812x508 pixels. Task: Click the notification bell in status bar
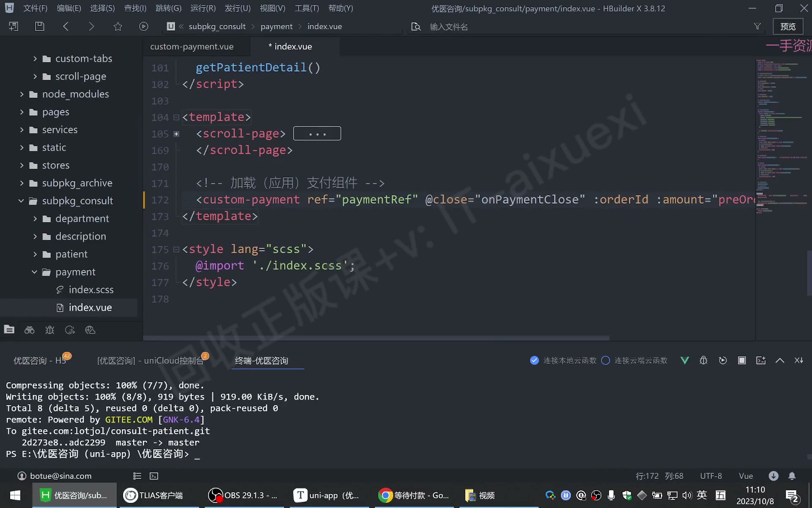pyautogui.click(x=792, y=476)
